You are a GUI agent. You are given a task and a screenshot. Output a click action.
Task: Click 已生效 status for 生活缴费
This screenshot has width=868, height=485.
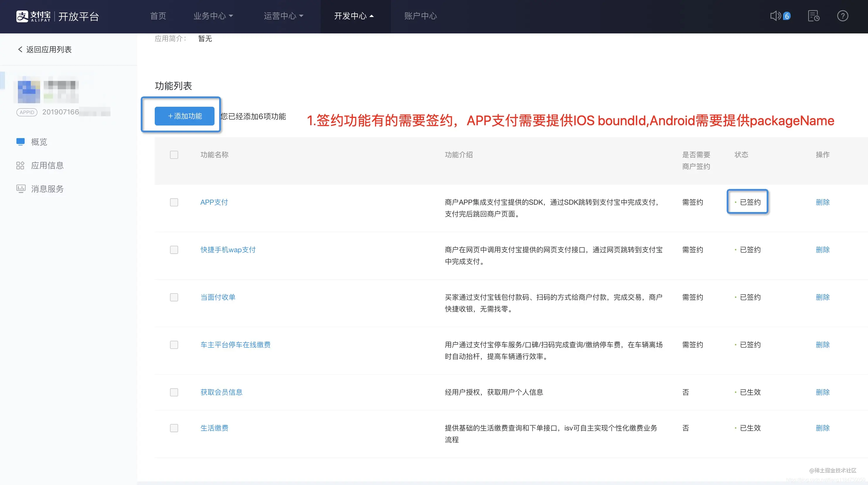[x=750, y=428]
